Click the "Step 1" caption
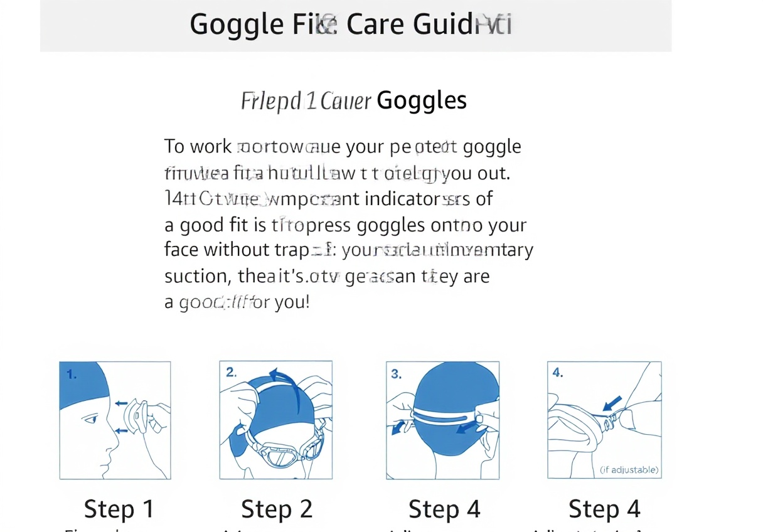The height and width of the screenshot is (532, 763). pos(119,509)
